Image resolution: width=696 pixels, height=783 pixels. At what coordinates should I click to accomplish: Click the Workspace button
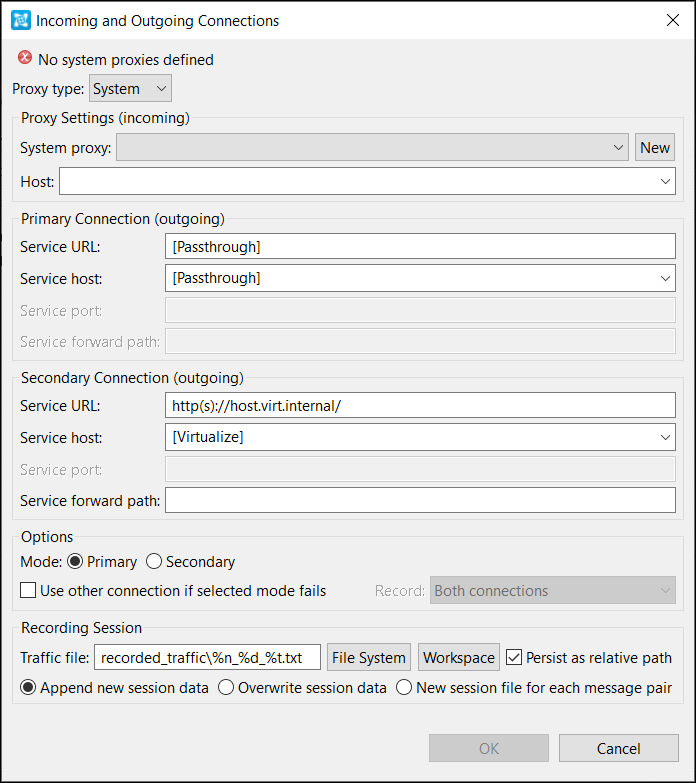coord(458,657)
